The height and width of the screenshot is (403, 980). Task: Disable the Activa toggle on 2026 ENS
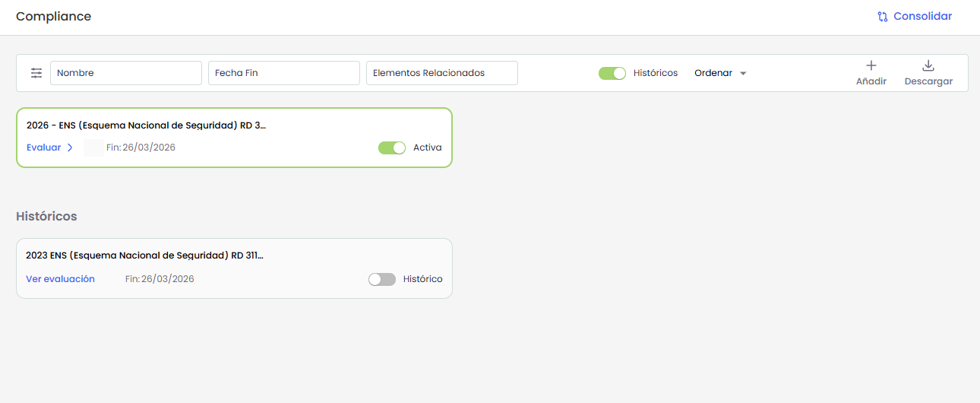[x=392, y=148]
